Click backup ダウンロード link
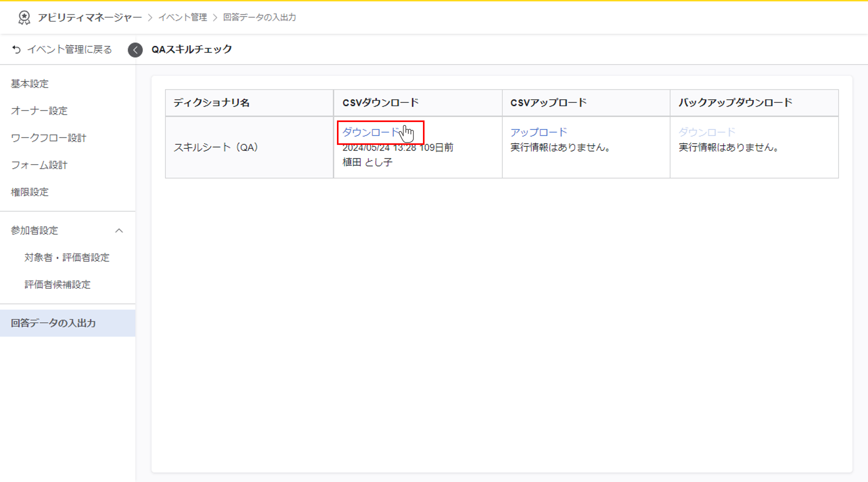The image size is (868, 482). (707, 132)
